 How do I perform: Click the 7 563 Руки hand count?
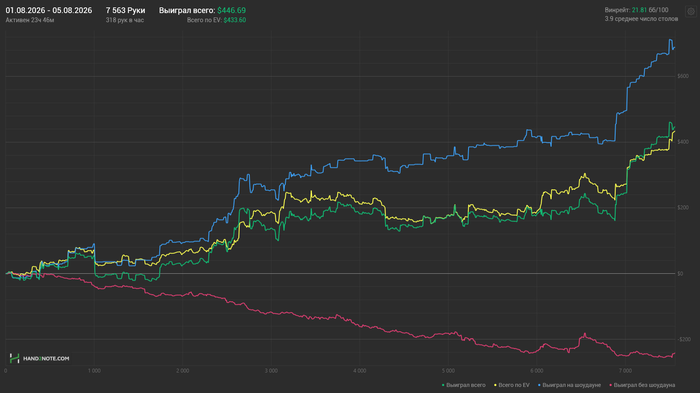pos(125,10)
